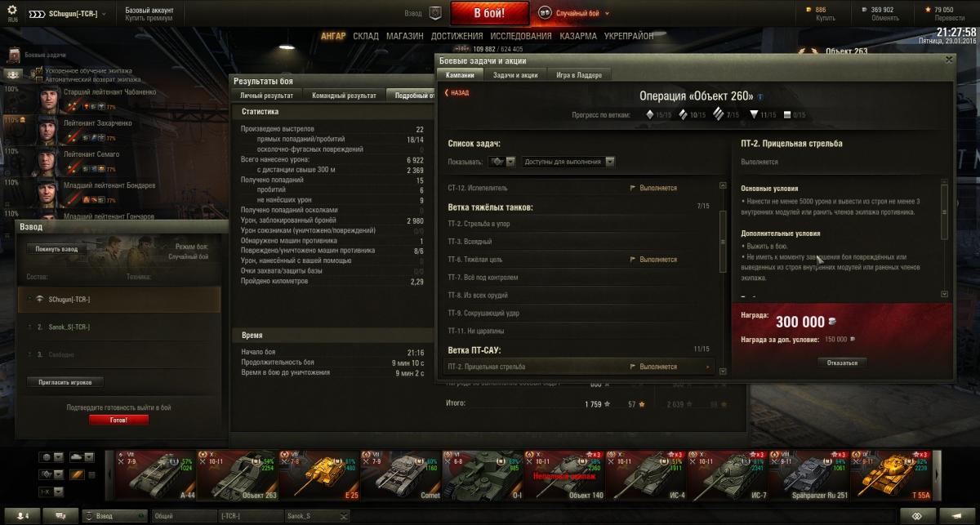Open the vehicle class filter dropdown below nation filter
This screenshot has width=980, height=525.
51,474
